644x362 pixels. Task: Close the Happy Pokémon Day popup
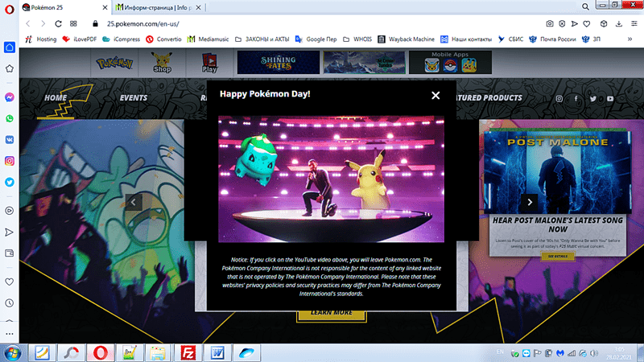[x=436, y=95]
